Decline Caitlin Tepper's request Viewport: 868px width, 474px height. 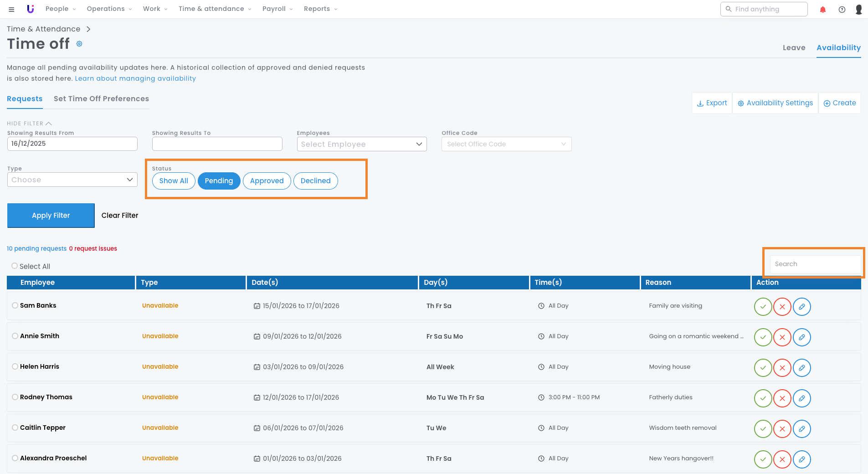click(x=782, y=428)
